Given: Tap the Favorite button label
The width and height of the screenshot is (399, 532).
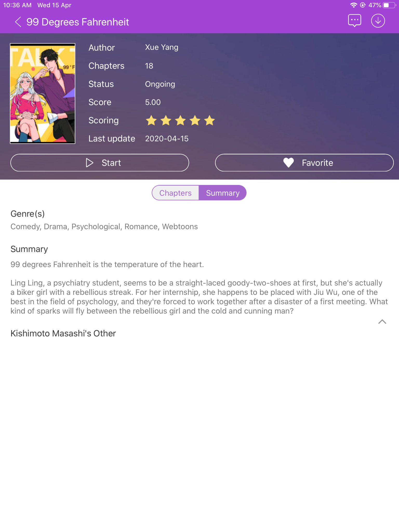Looking at the screenshot, I should pyautogui.click(x=317, y=163).
